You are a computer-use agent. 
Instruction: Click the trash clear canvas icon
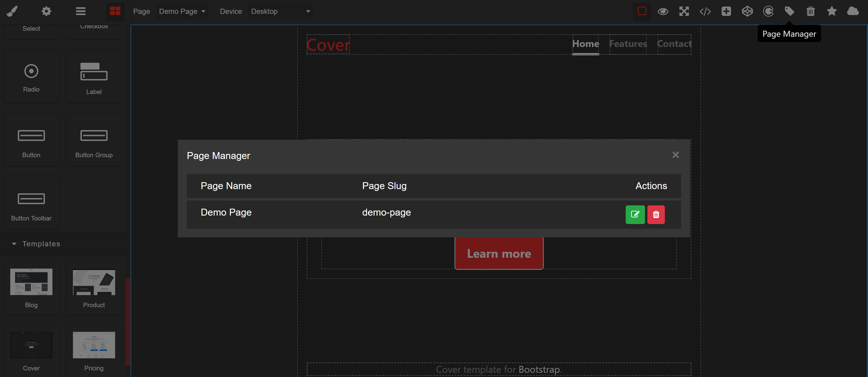(810, 11)
